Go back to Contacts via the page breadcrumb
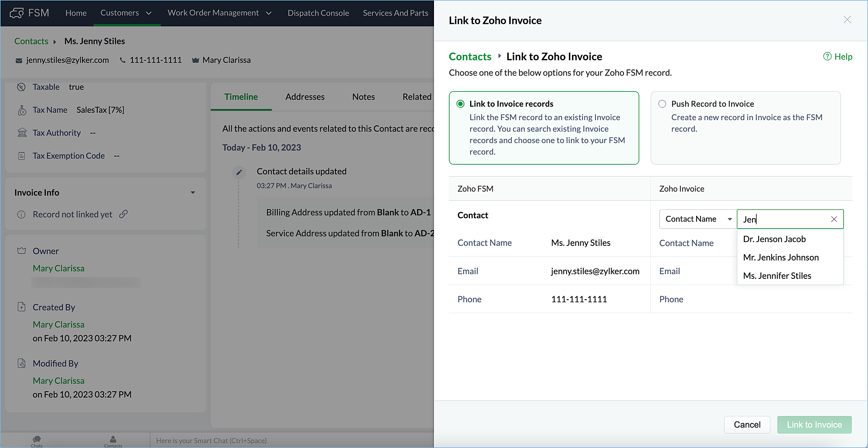This screenshot has height=448, width=868. point(31,41)
